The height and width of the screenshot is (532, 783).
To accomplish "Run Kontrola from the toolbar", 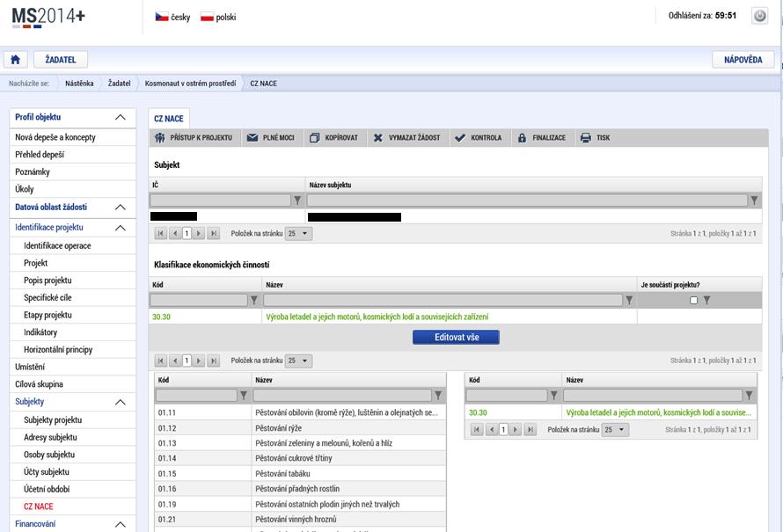I will point(479,138).
